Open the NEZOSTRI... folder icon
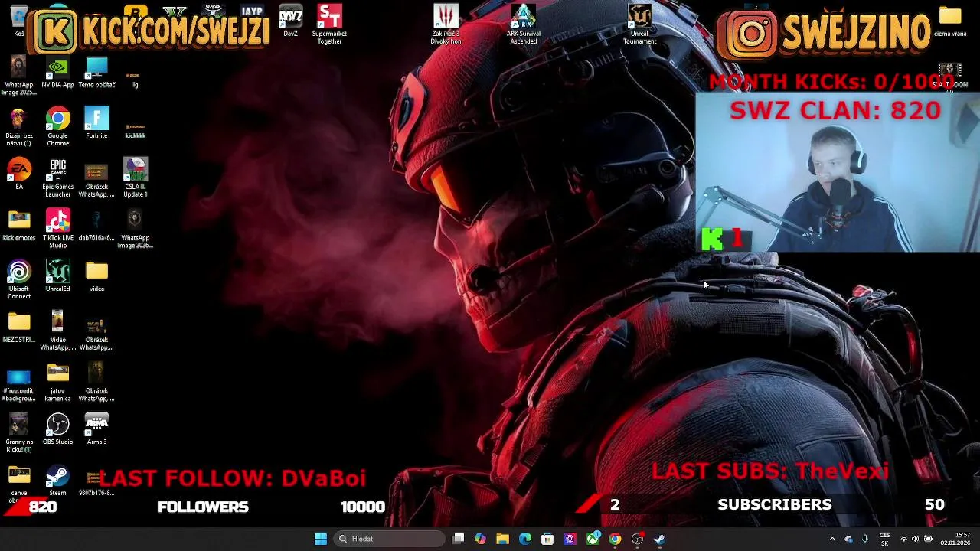980x551 pixels. pos(19,327)
